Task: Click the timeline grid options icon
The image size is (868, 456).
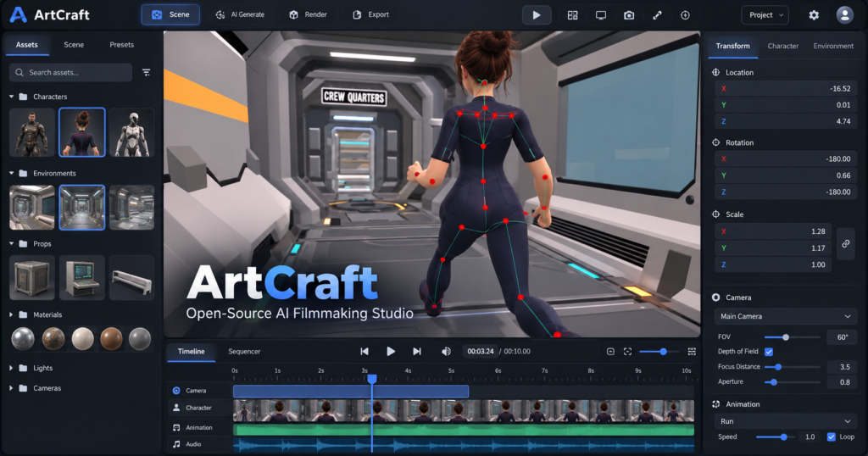Action: tap(692, 352)
